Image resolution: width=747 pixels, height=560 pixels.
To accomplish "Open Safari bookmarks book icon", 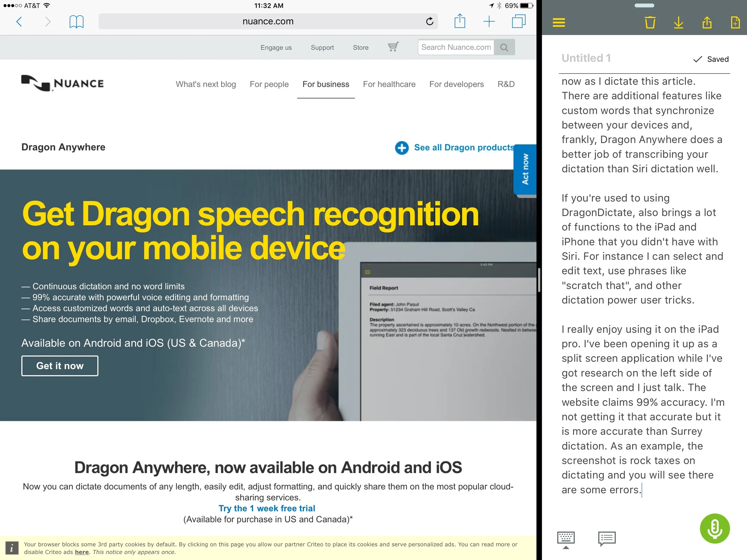I will coord(76,22).
